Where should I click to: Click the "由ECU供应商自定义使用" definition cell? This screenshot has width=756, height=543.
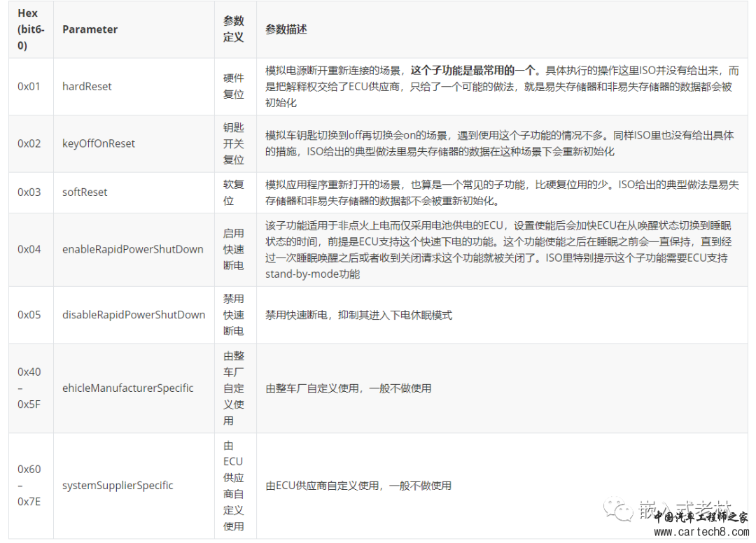click(234, 486)
